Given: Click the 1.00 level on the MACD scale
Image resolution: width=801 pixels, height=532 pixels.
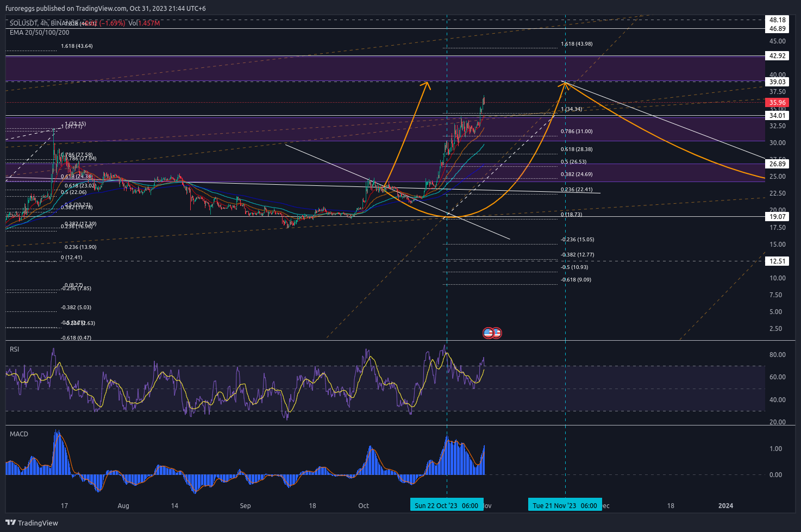Looking at the screenshot, I should click(776, 449).
